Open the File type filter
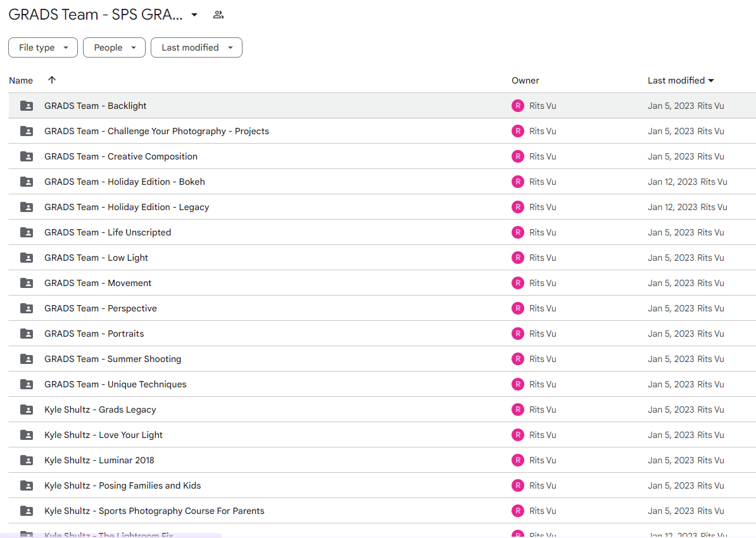 tap(43, 47)
